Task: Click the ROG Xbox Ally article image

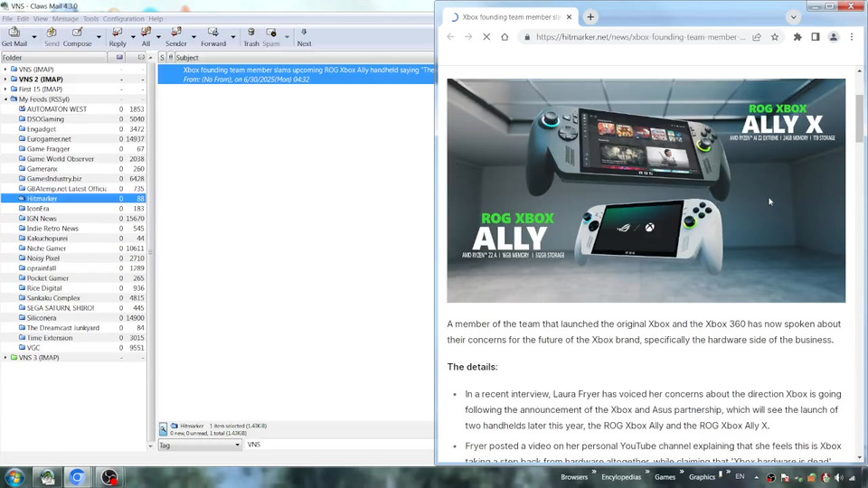Action: pyautogui.click(x=646, y=191)
